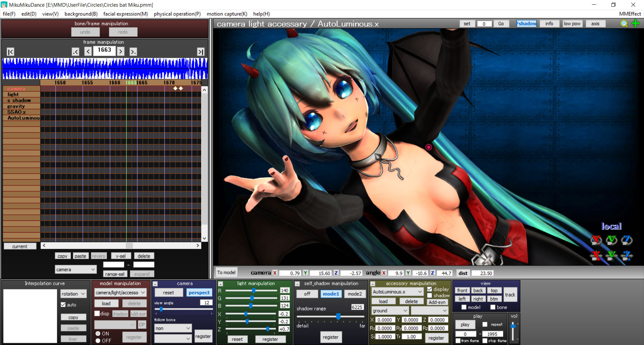Collapse the accessory manipulation panel
This screenshot has width=644, height=345.
(373, 284)
